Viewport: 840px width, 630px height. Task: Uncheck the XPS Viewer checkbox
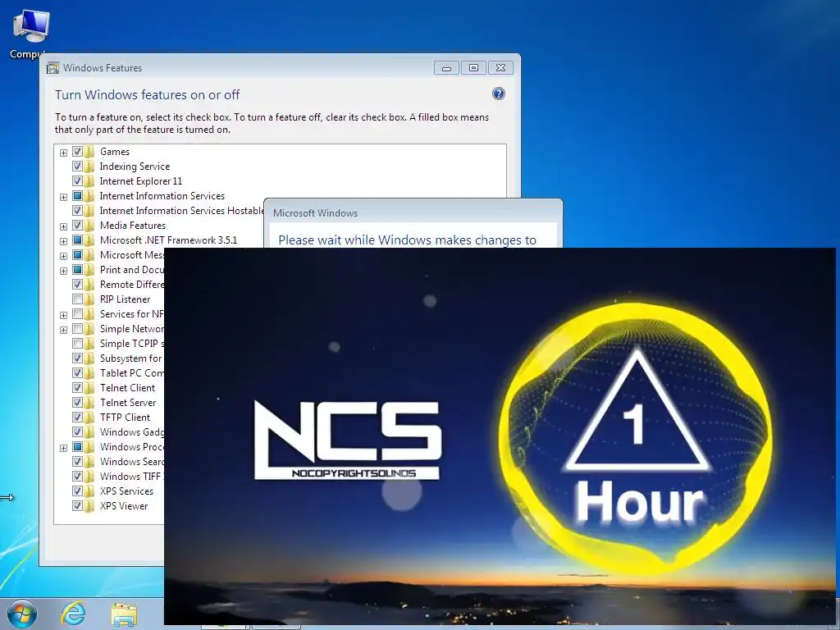point(77,505)
